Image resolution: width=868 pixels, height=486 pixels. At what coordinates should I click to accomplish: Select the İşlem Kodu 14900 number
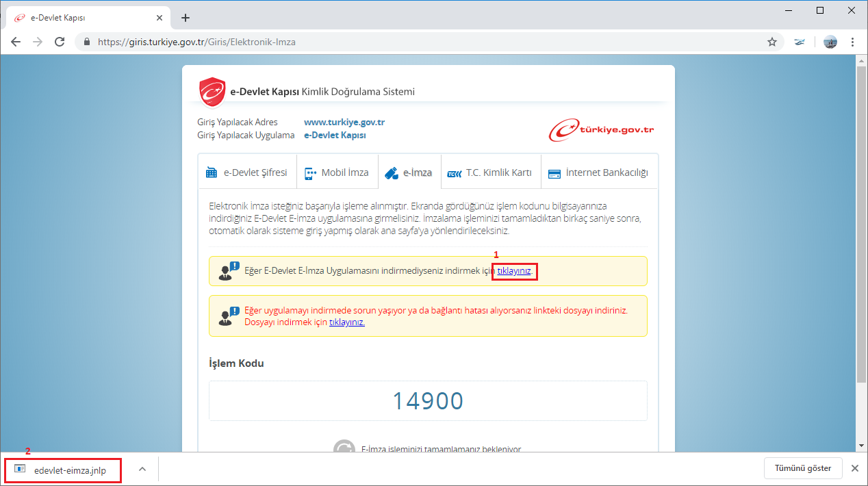428,400
